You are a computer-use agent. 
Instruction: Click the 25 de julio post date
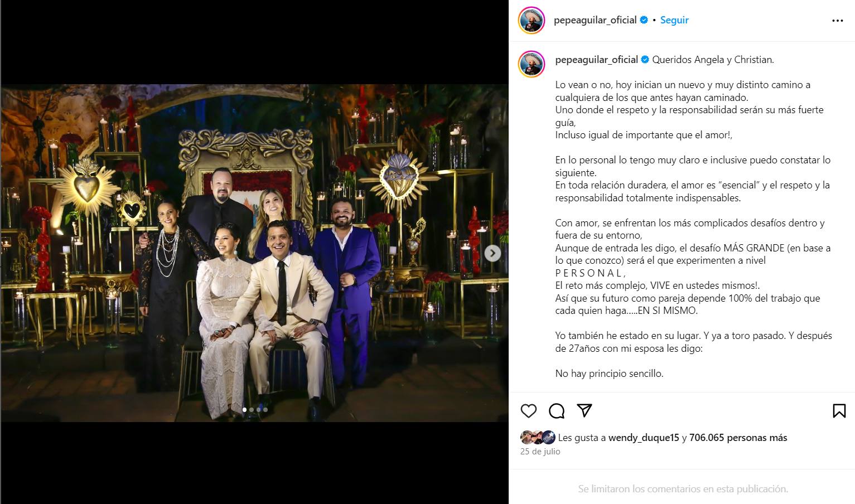(x=540, y=452)
